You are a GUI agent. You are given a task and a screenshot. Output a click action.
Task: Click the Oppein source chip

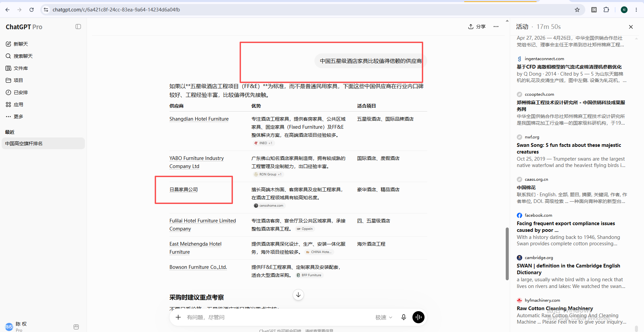(x=305, y=229)
